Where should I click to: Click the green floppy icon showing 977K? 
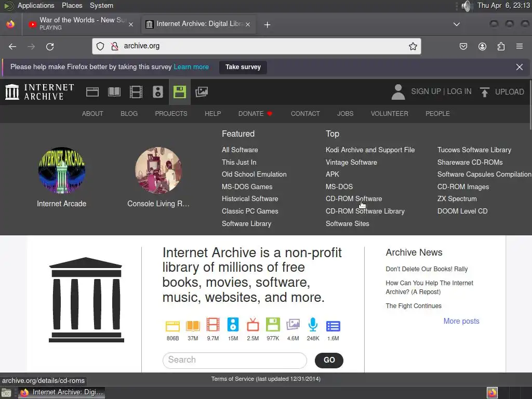(273, 325)
